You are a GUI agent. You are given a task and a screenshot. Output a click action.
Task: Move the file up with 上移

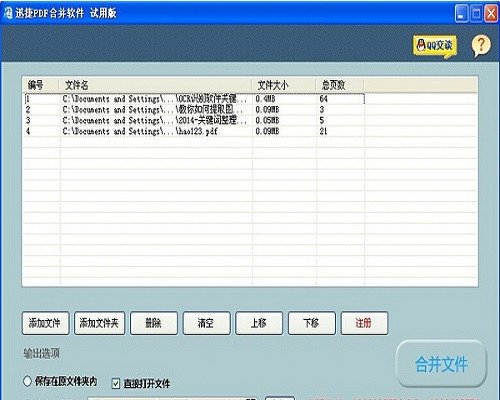coord(259,323)
